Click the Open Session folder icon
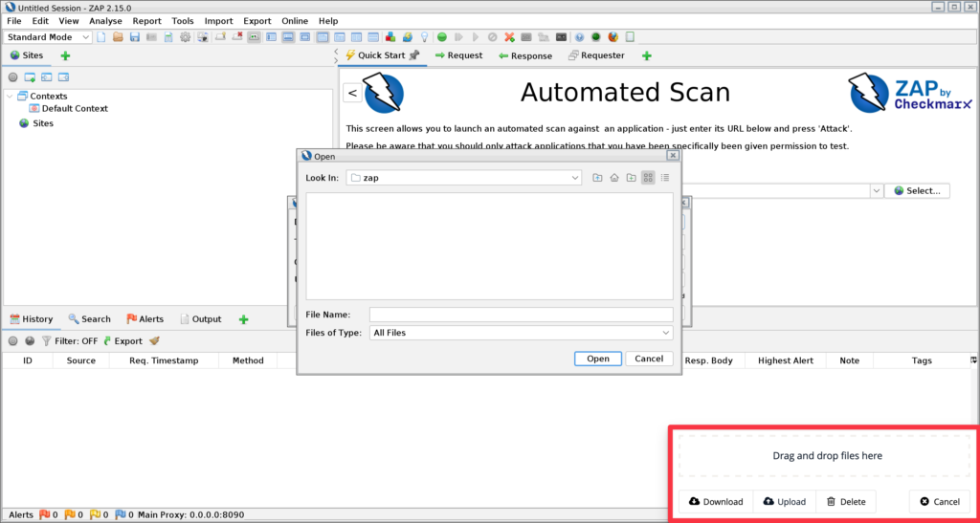 (118, 37)
